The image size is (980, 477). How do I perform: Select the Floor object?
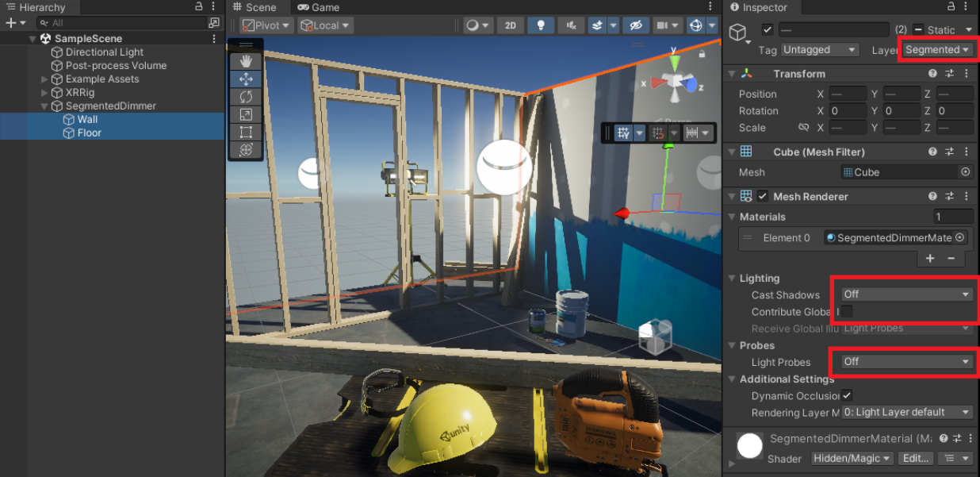point(89,133)
